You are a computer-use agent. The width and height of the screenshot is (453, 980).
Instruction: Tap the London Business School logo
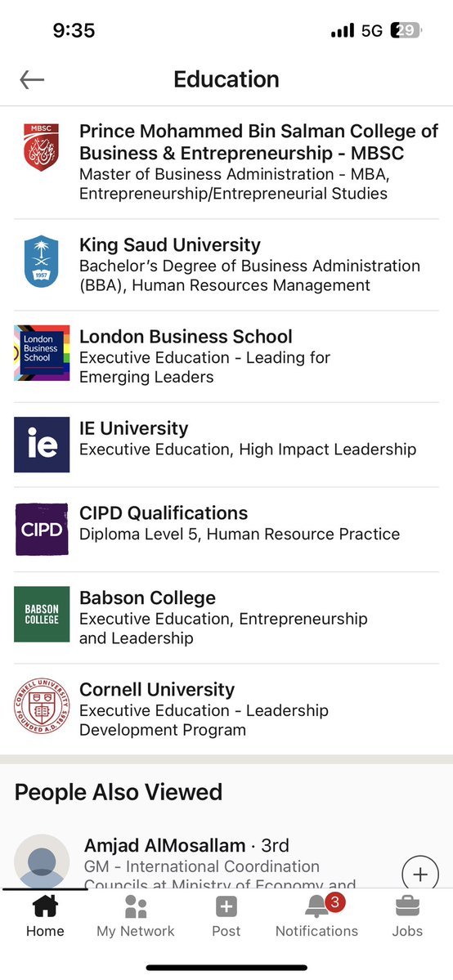pyautogui.click(x=42, y=352)
